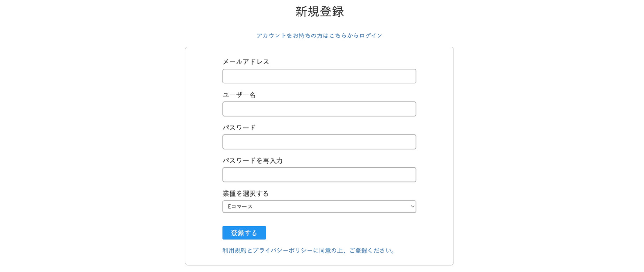Click the ユーザー名 field label
This screenshot has width=644, height=272.
coord(239,95)
